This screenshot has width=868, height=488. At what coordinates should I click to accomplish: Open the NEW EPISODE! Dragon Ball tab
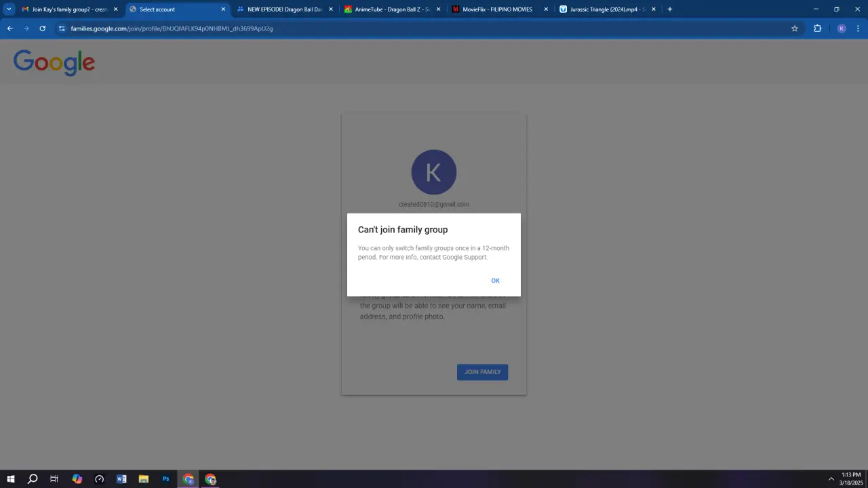coord(284,9)
